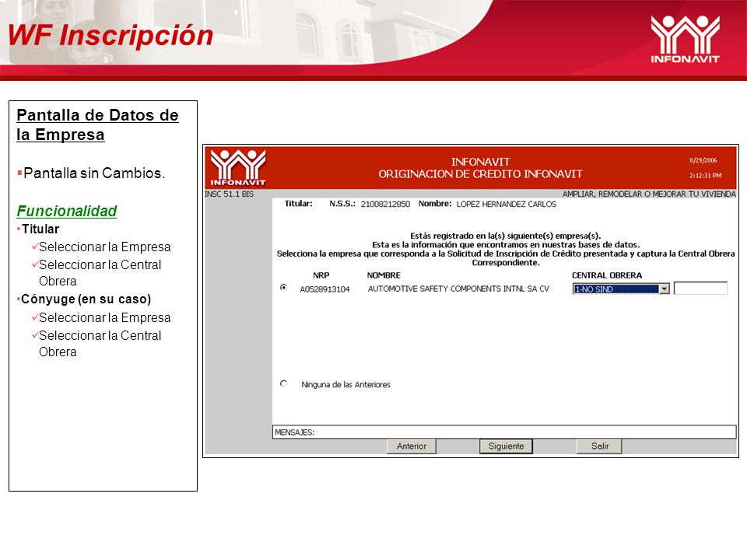Go forward with the Siguiente button
Viewport: 747px width, 560px height.
[x=506, y=446]
